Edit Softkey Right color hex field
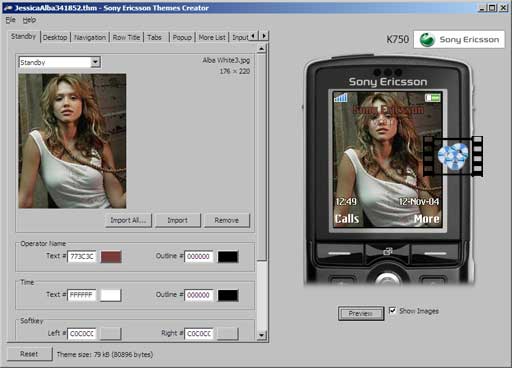512x368 pixels. click(199, 334)
